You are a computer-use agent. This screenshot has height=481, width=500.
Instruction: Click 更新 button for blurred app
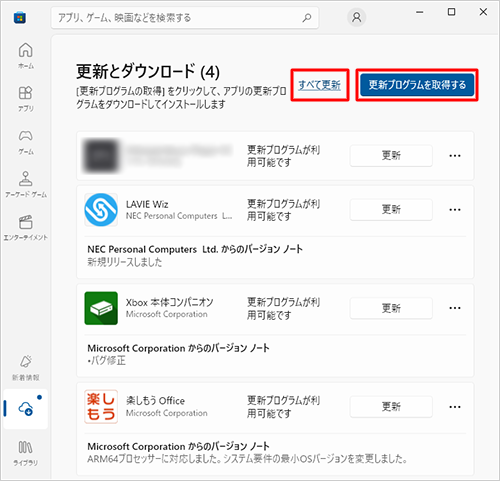tap(391, 155)
